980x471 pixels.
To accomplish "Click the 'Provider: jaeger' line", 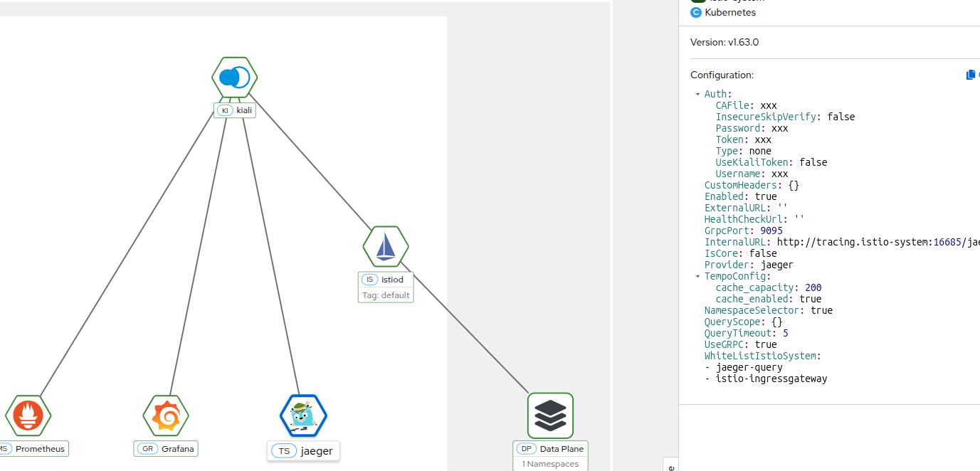I will (749, 265).
